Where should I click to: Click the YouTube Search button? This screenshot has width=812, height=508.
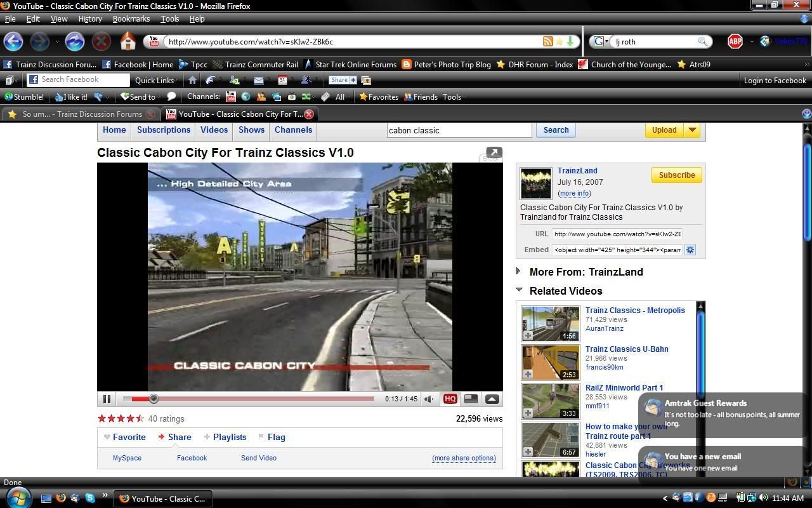click(x=556, y=130)
